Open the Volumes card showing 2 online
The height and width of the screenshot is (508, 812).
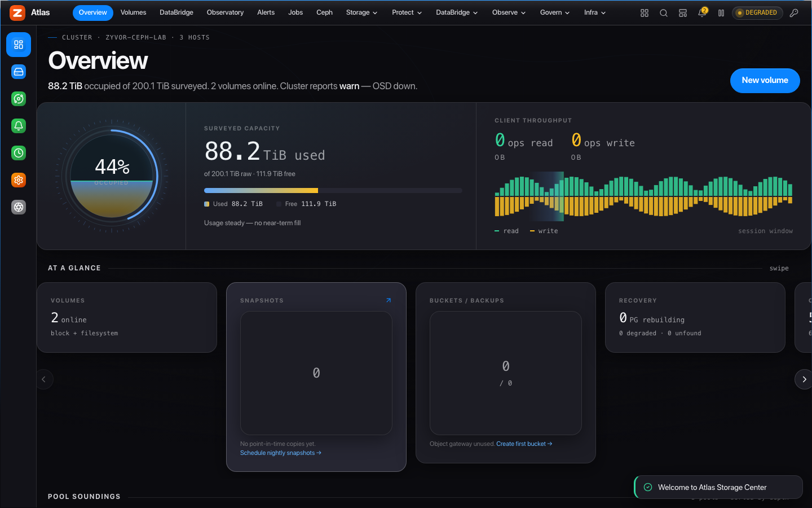pos(127,317)
